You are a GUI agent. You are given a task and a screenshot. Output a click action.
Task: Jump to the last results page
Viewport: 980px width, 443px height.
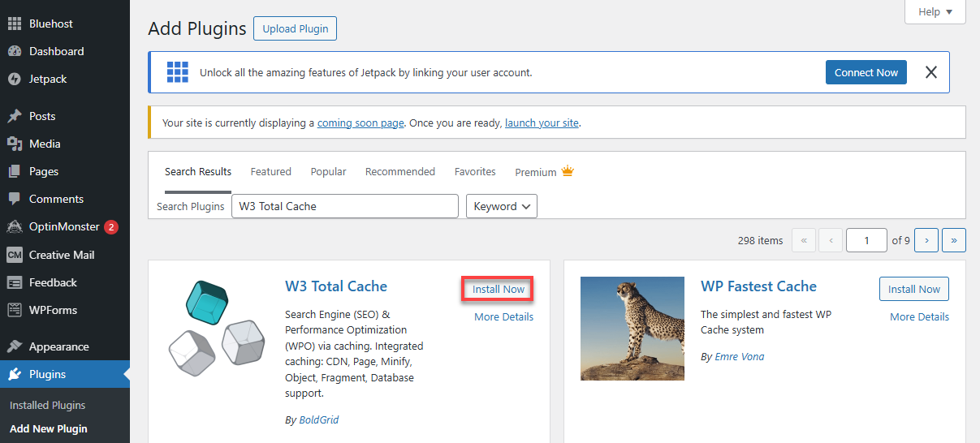pyautogui.click(x=954, y=240)
